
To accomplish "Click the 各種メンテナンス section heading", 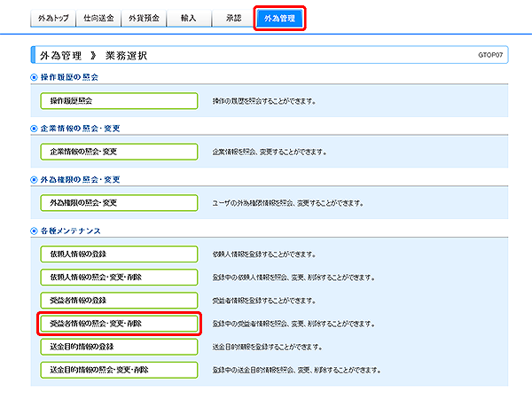I will (71, 231).
